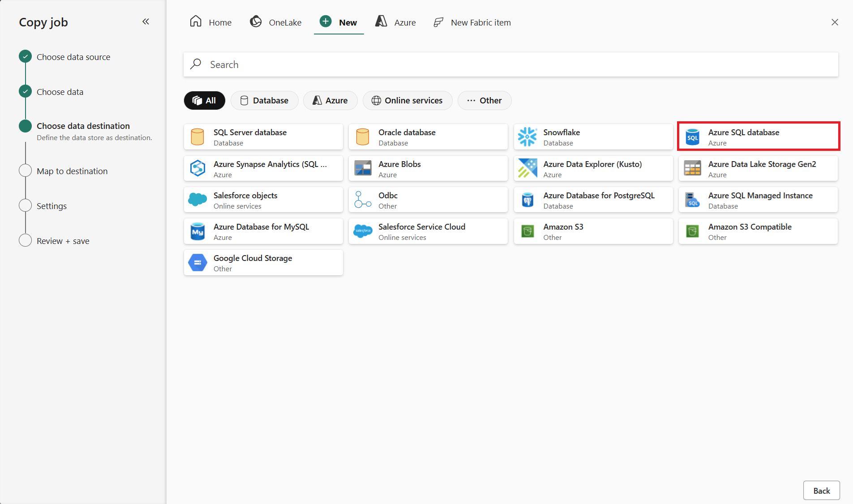Filter connectors by Database category
853x504 pixels.
tap(264, 101)
